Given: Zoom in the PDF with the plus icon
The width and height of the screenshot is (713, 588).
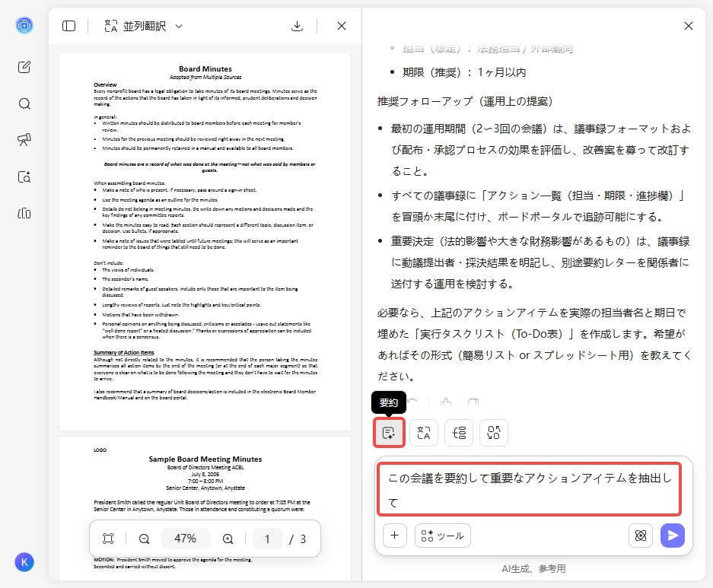Looking at the screenshot, I should click(228, 539).
